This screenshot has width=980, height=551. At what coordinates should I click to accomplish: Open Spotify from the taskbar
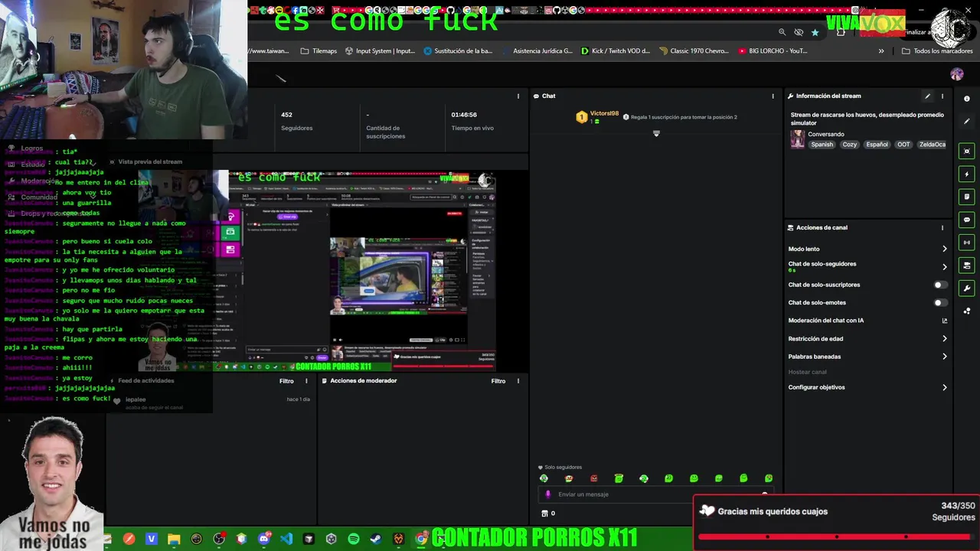pos(354,539)
